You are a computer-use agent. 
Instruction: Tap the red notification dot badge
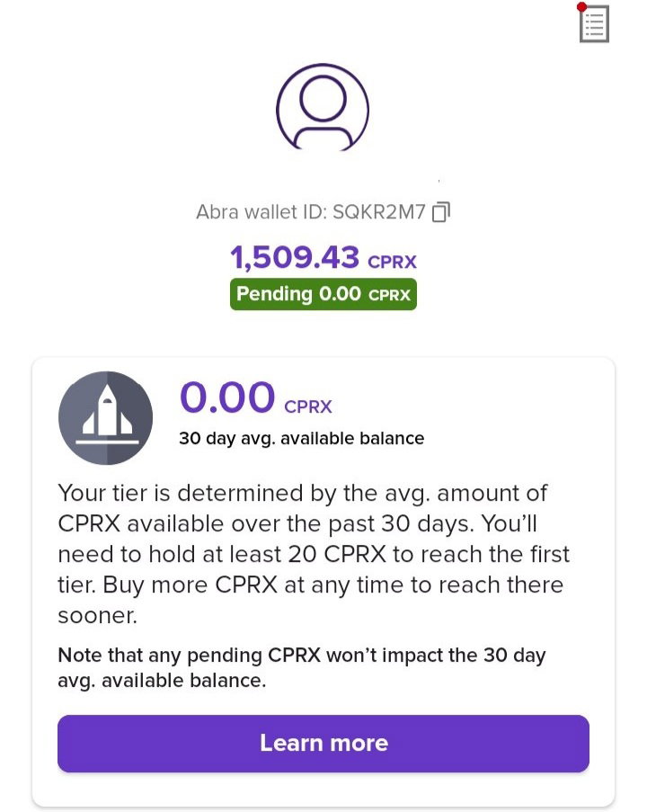[x=581, y=6]
